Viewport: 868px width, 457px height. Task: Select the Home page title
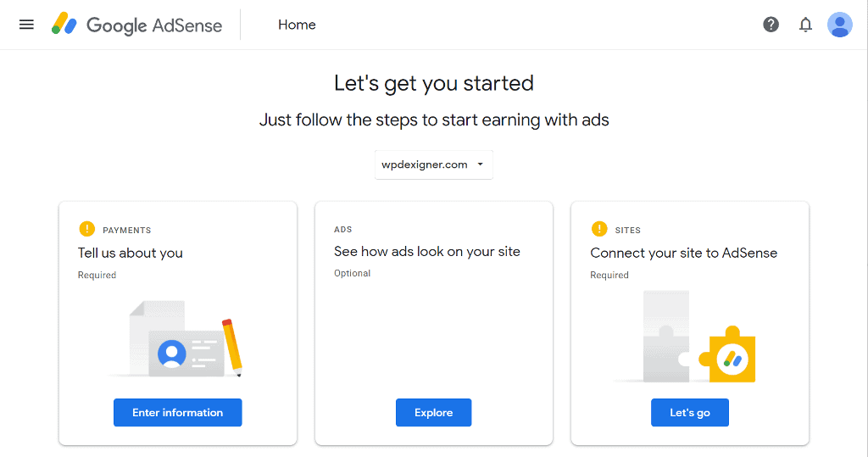click(x=297, y=25)
